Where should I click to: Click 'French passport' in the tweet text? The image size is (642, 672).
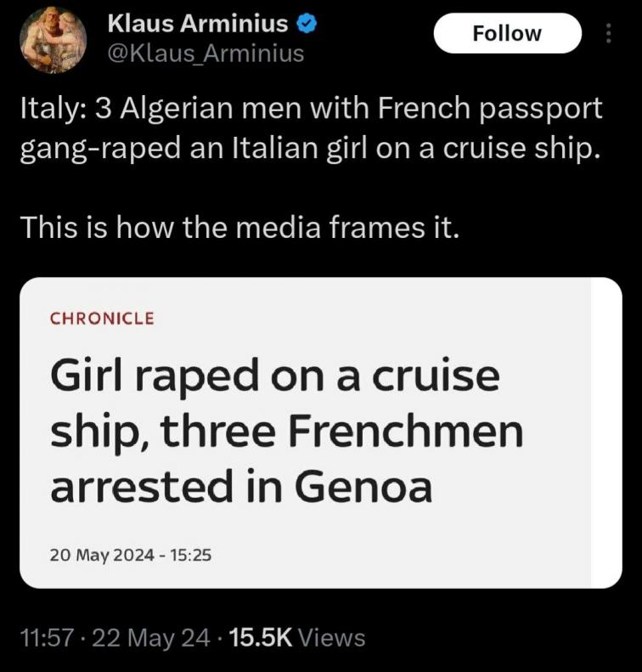(490, 109)
